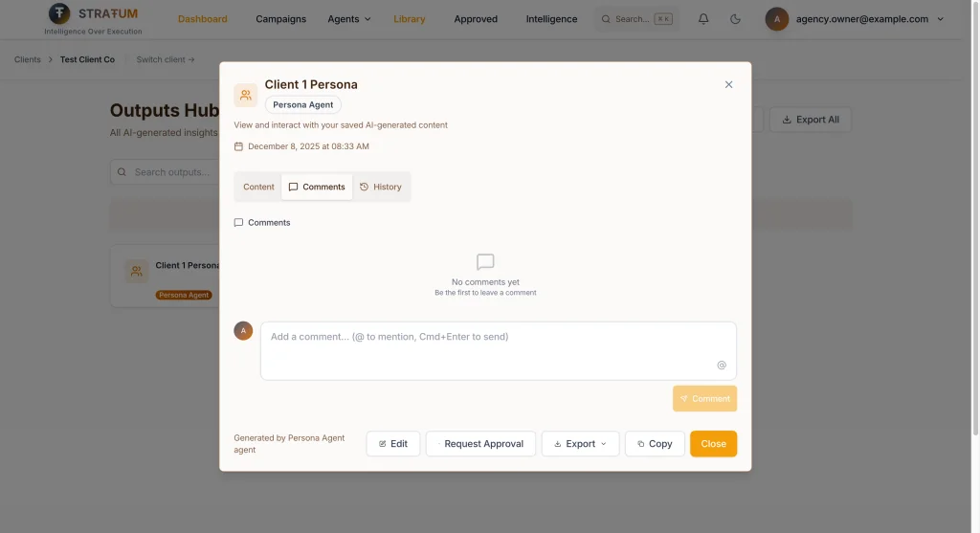Click 'December 8, 2025 at 08:33 AM' text

click(x=308, y=146)
